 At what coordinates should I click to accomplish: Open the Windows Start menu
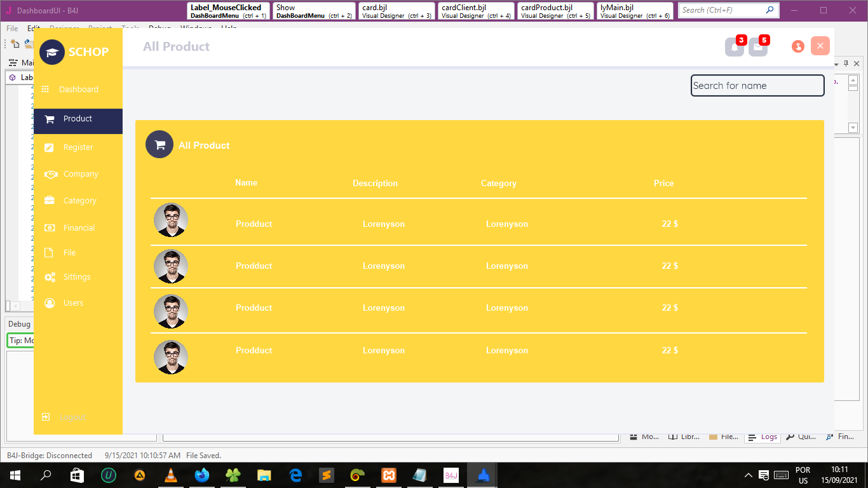click(x=15, y=475)
